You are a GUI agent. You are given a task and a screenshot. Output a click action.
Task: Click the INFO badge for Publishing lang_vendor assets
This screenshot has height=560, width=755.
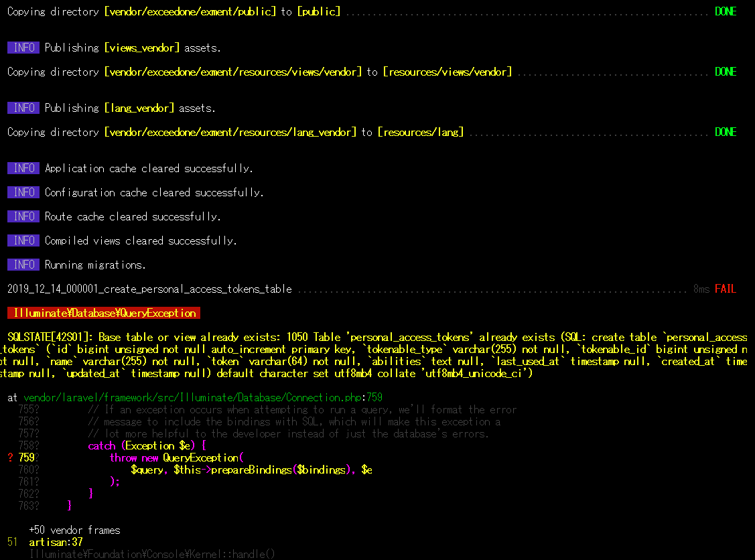(x=23, y=108)
